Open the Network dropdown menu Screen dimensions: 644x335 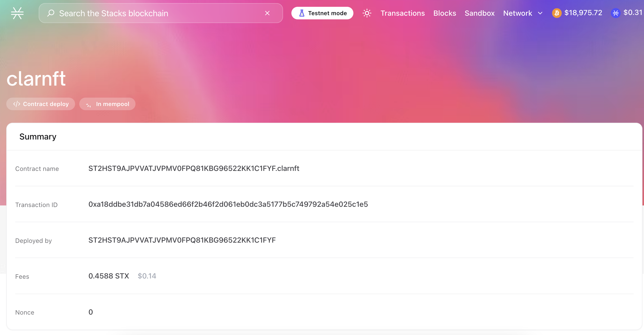(x=517, y=13)
